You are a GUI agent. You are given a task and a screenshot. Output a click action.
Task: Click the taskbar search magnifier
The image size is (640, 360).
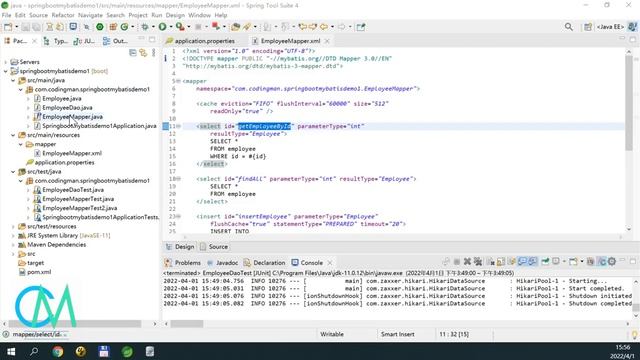click(x=34, y=351)
